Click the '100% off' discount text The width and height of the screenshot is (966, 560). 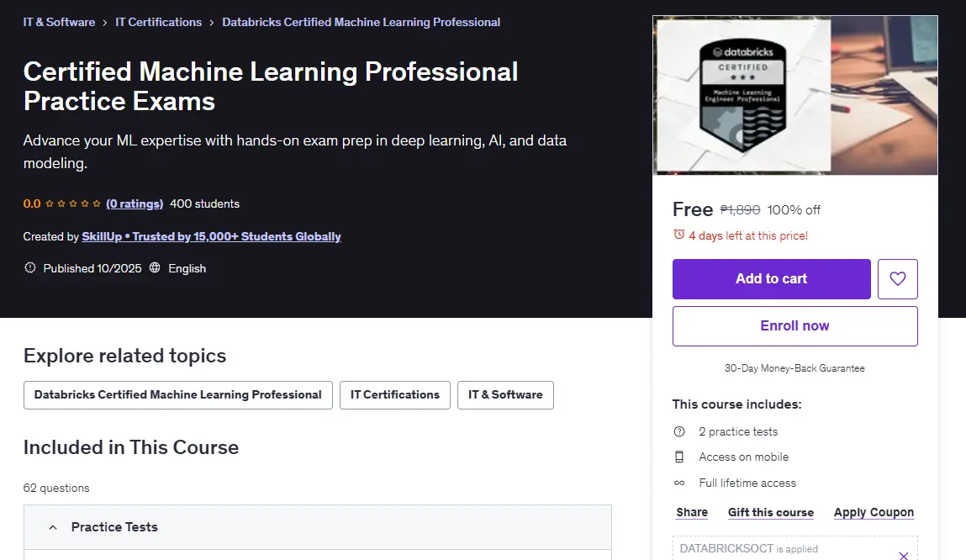click(794, 210)
